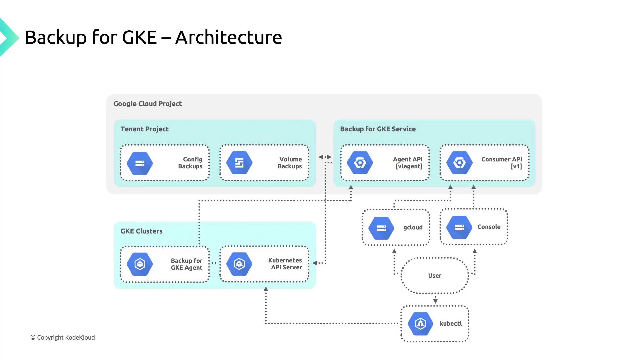The height and width of the screenshot is (362, 644).
Task: Select the Consumer API hexagon icon
Action: point(459,163)
